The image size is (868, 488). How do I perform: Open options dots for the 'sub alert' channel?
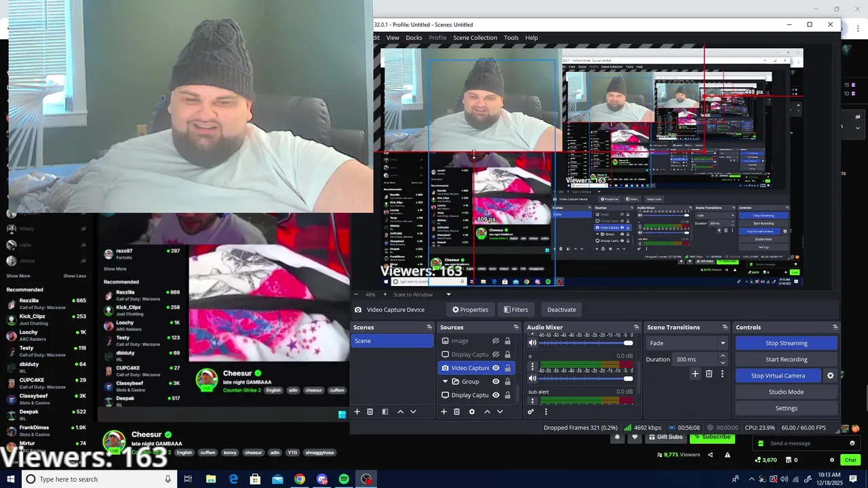point(532,401)
